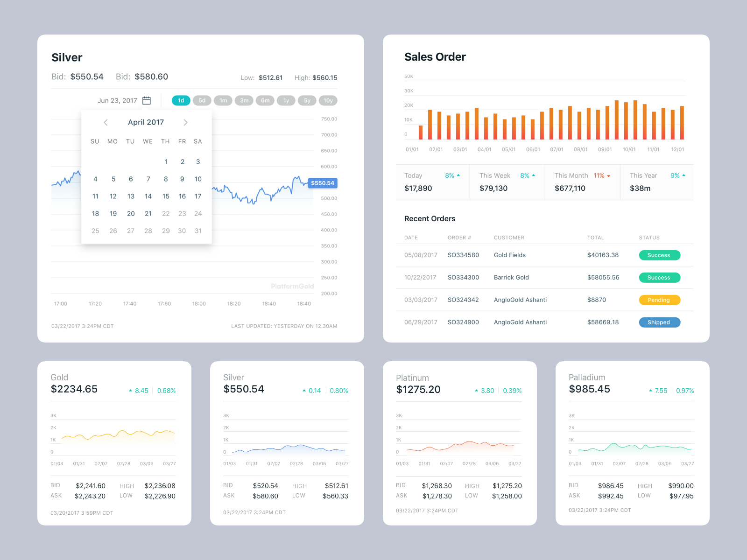
Task: Toggle the 10y chart range
Action: click(328, 100)
